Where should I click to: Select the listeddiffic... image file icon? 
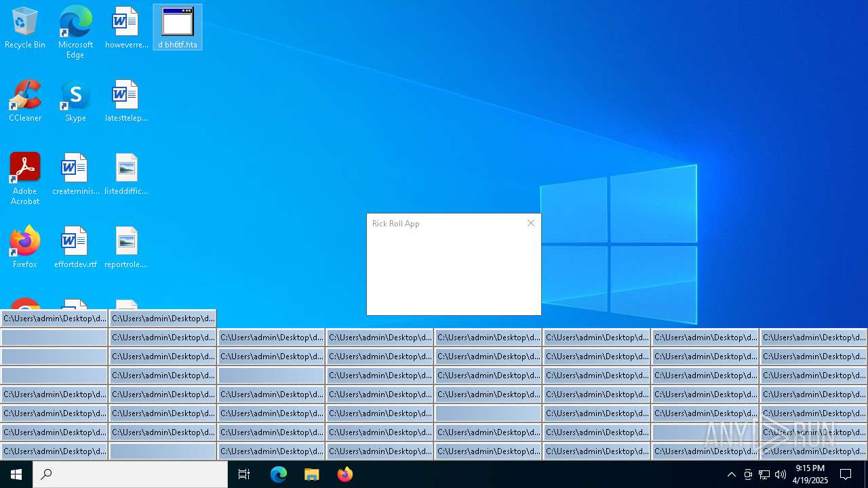[x=126, y=175]
